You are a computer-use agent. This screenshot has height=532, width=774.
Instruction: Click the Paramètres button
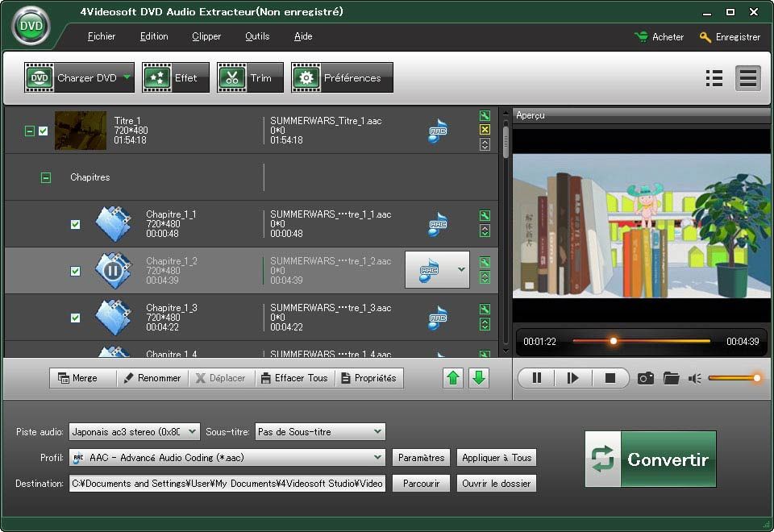[x=421, y=458]
